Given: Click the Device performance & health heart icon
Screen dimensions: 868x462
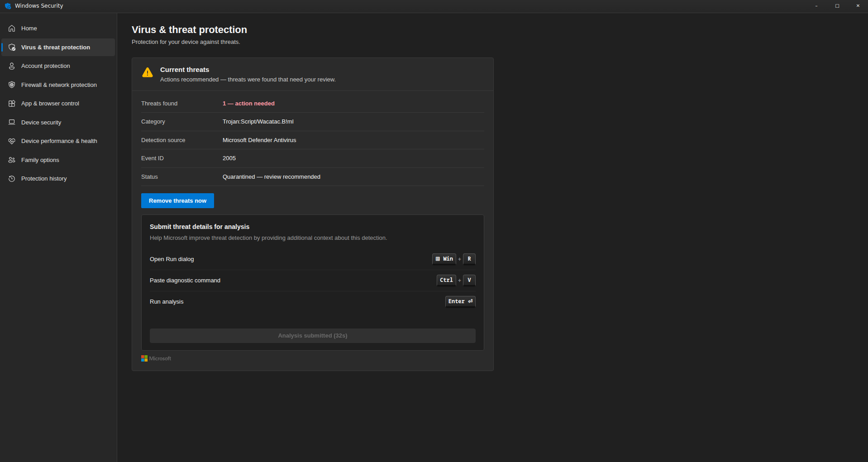Looking at the screenshot, I should (12, 141).
